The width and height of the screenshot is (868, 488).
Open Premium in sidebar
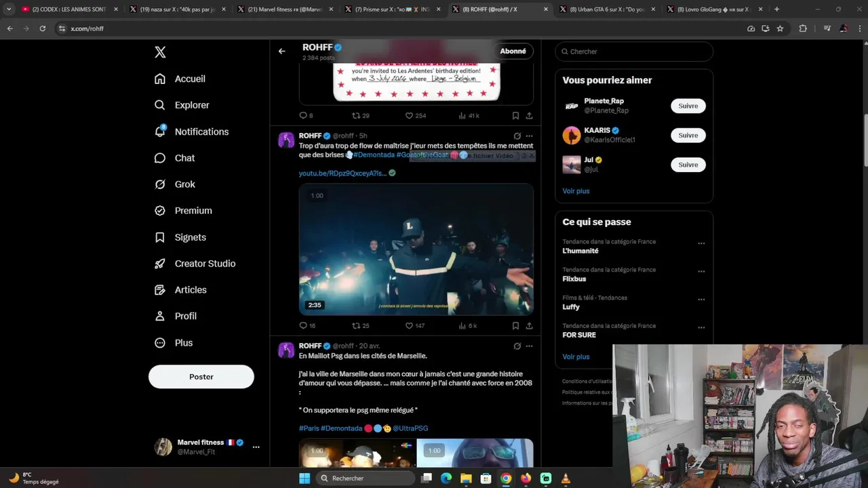(183, 211)
